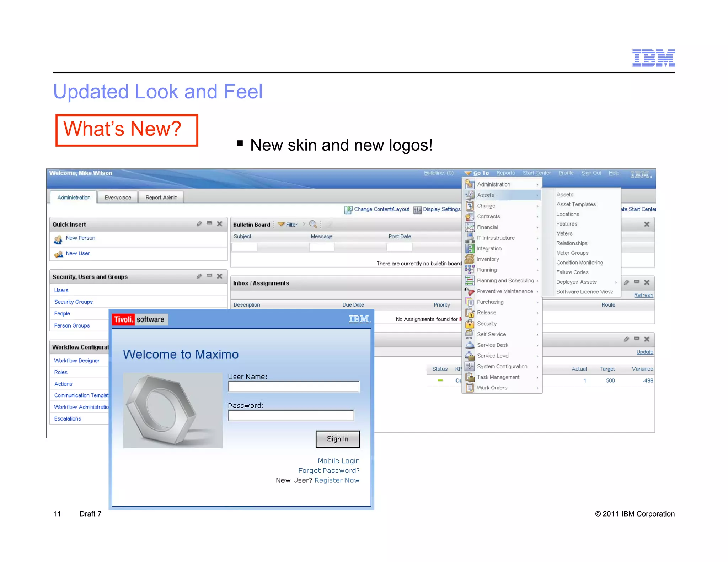Viewport: 728px width, 562px height.
Task: Click the User Name input field
Action: click(294, 387)
